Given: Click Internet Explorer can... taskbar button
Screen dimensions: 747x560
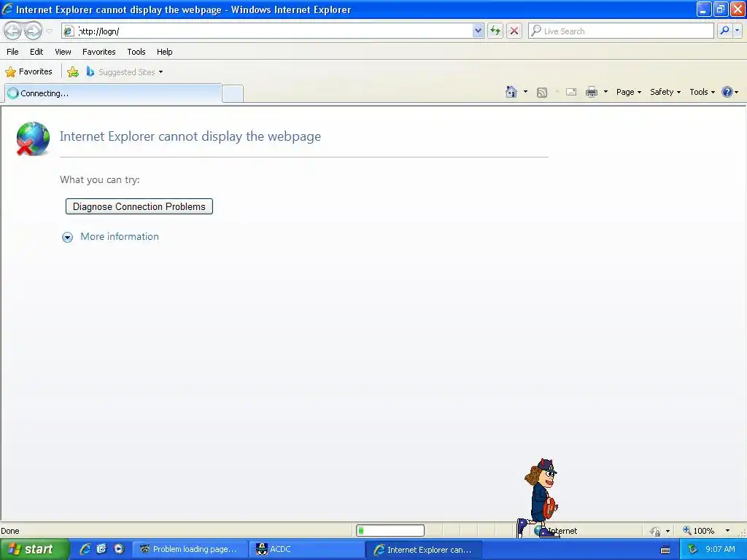Looking at the screenshot, I should tap(424, 550).
